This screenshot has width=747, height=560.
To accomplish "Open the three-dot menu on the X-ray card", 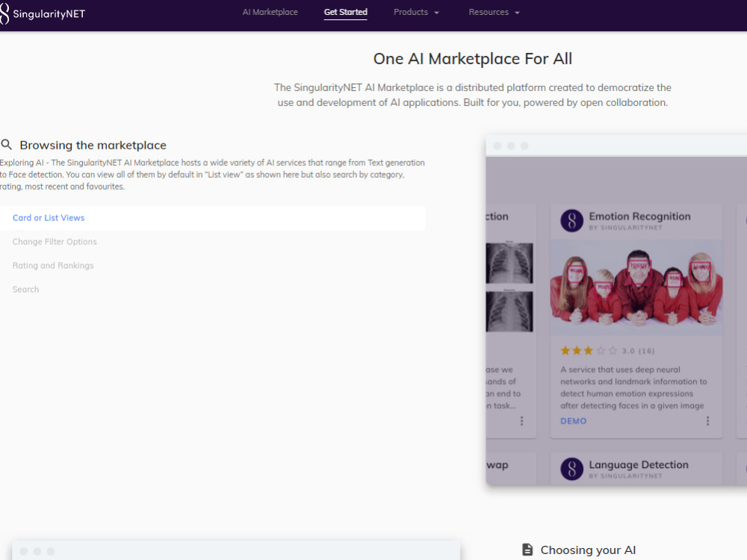I will pos(521,421).
